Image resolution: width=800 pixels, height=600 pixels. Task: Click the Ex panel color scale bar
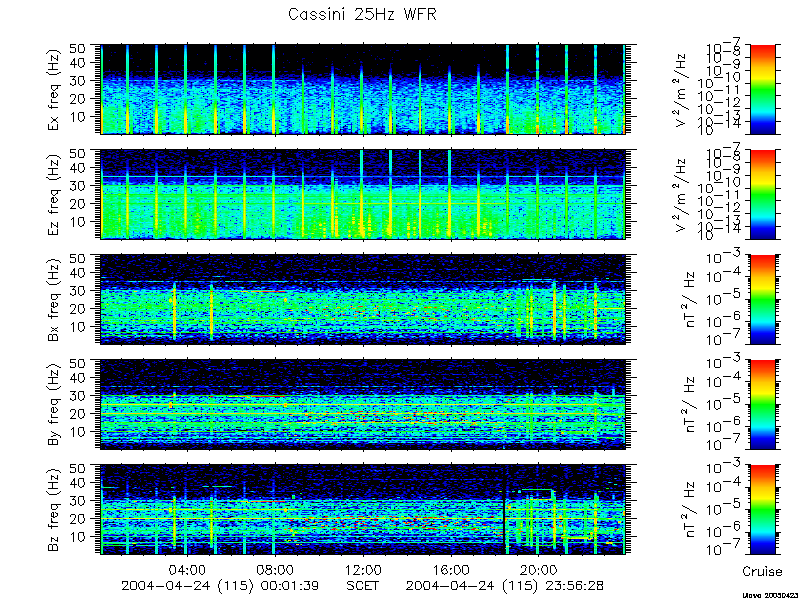(762, 89)
